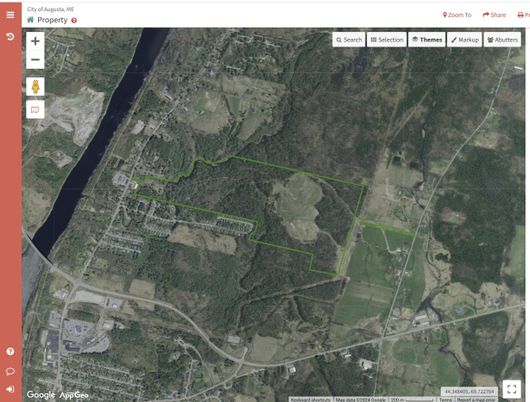Open the Abutters tool
The width and height of the screenshot is (530, 402).
point(503,40)
